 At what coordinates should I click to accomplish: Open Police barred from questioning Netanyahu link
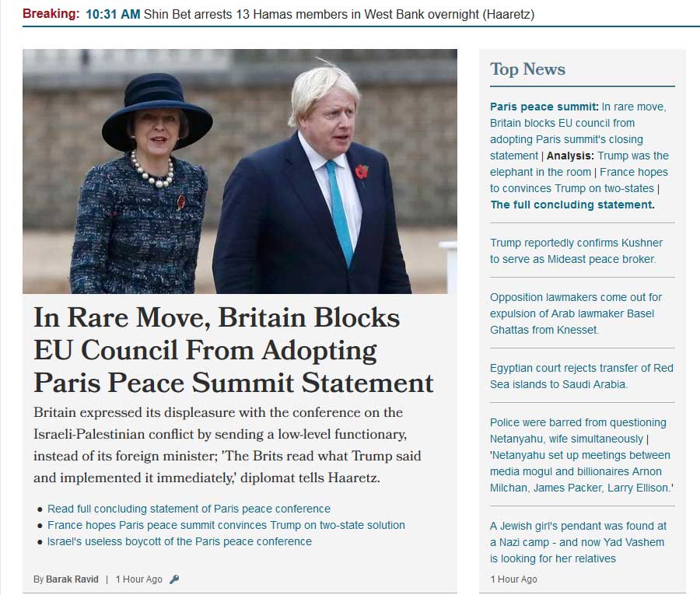[x=578, y=430]
